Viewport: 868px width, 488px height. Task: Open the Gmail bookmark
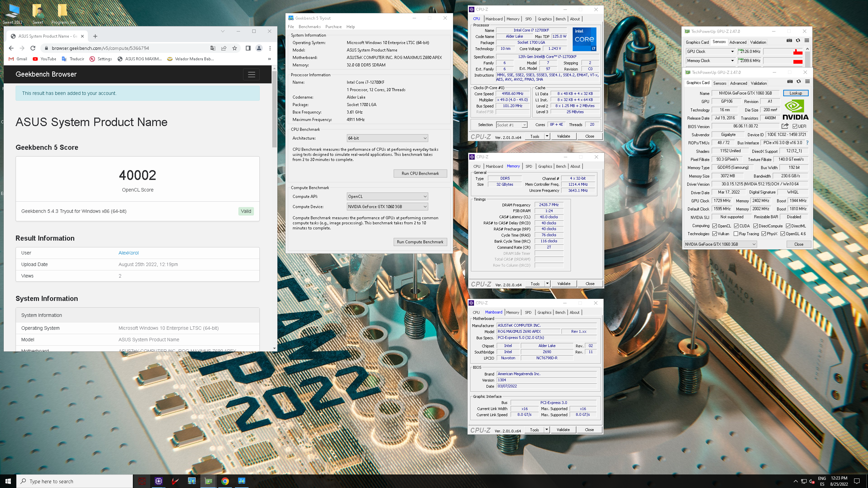click(18, 59)
